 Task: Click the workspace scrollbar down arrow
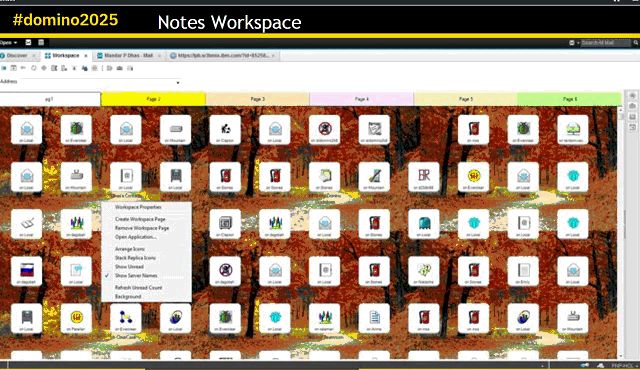pyautogui.click(x=620, y=356)
